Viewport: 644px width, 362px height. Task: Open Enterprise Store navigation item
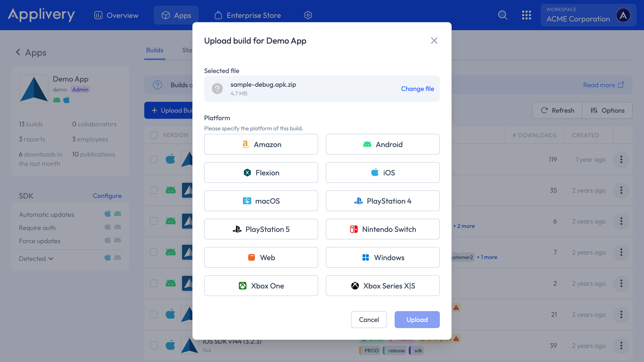(248, 15)
